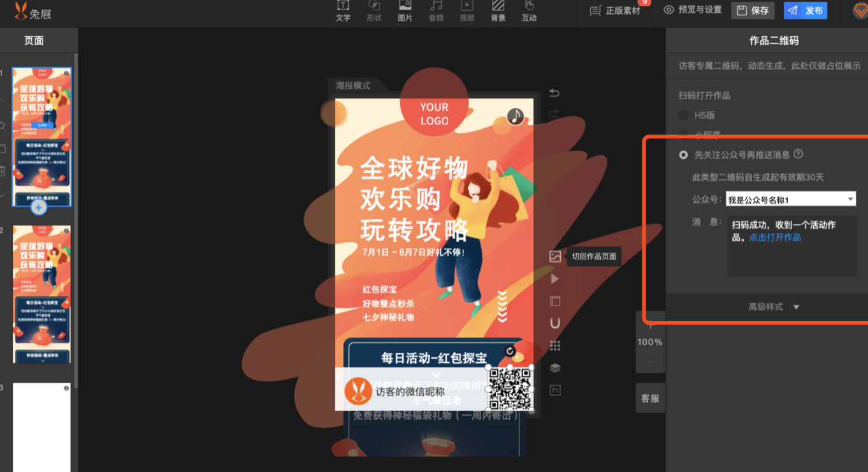
Task: Select blank page 3 thumbnail
Action: (42, 427)
